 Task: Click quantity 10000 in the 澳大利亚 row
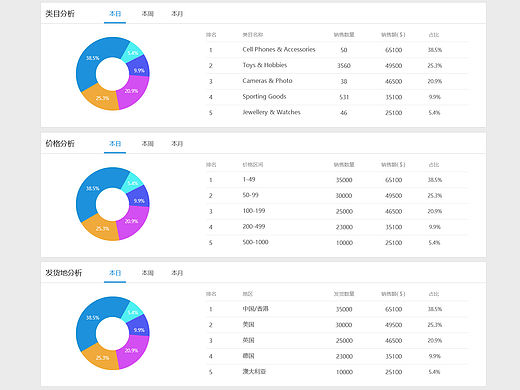click(344, 372)
